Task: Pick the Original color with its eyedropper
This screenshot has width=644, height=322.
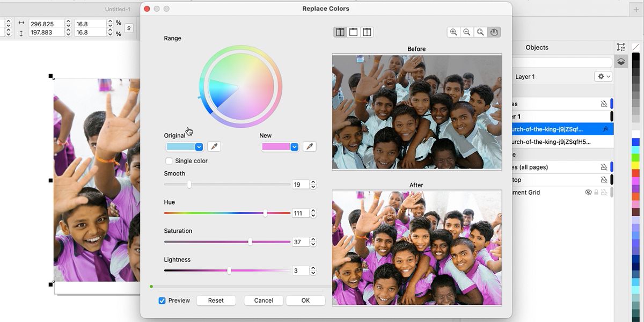Action: click(214, 147)
